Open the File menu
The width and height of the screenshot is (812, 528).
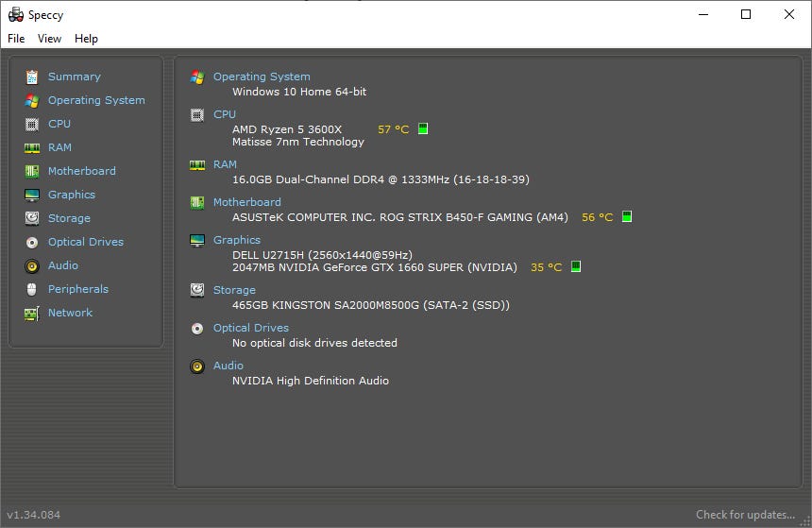(16, 39)
